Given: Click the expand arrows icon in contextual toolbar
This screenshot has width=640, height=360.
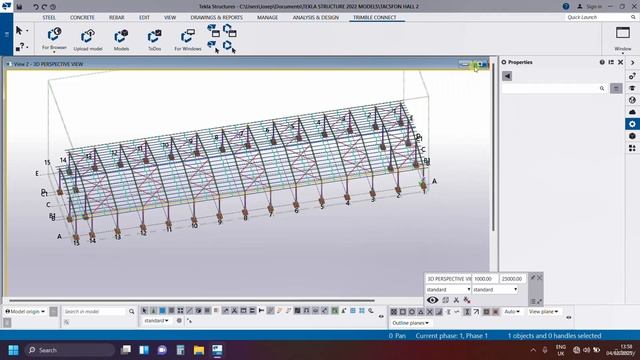Looking at the screenshot, I should point(540,301).
